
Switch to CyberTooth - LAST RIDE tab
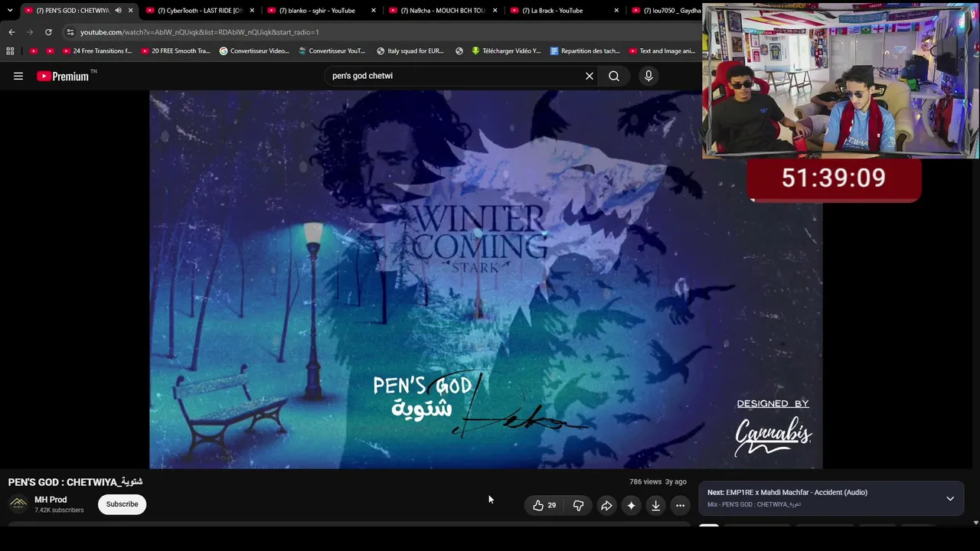tap(200, 11)
